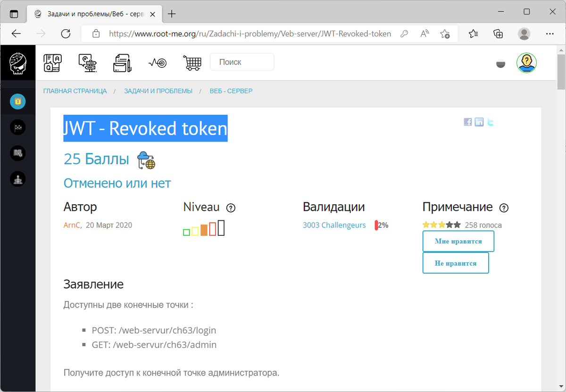The height and width of the screenshot is (392, 566).
Task: Click the red 2% validation bar
Action: [376, 225]
